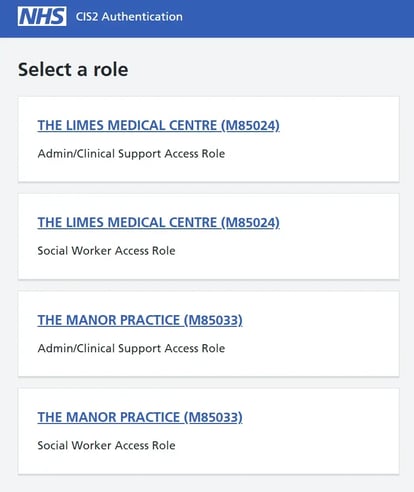
Task: Click Social Worker Access Role text under Manor
Action: (106, 445)
